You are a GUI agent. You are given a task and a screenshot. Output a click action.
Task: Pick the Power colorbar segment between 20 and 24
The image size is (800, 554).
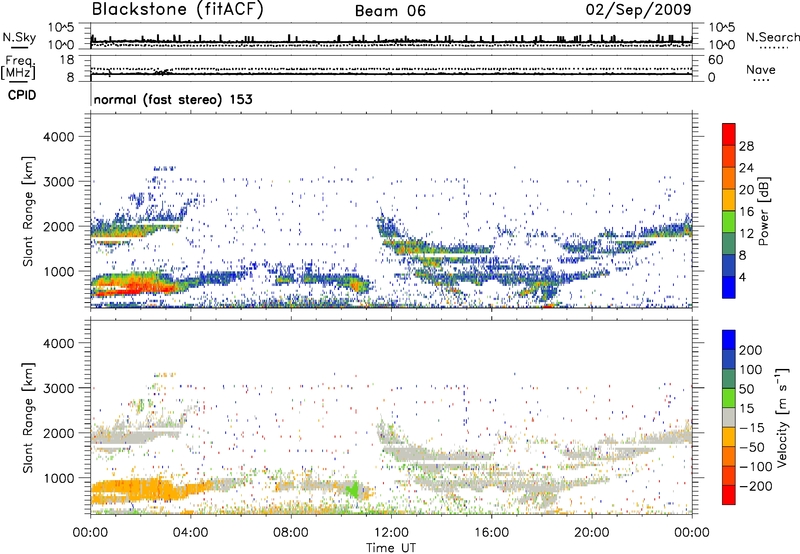tap(729, 178)
